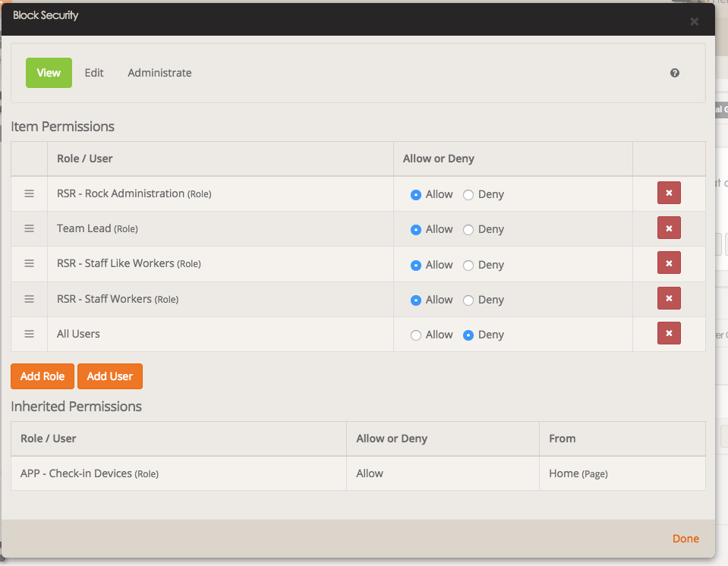This screenshot has width=728, height=566.
Task: Open the Administrate tab
Action: click(159, 73)
